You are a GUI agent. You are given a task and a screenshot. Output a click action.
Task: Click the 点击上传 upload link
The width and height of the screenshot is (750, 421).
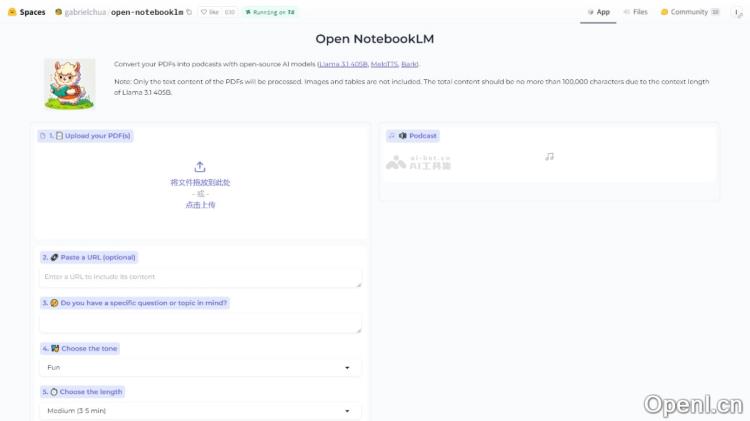200,205
